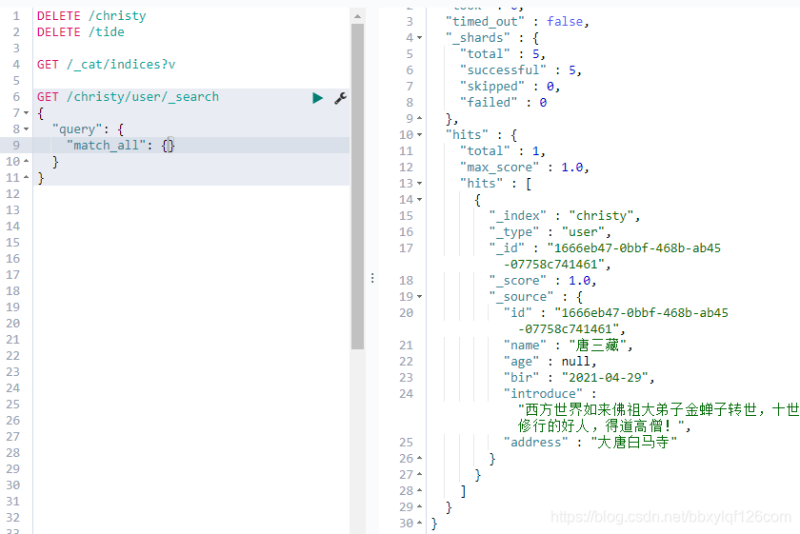Toggle the fold marker at editor line 11

[x=26, y=177]
